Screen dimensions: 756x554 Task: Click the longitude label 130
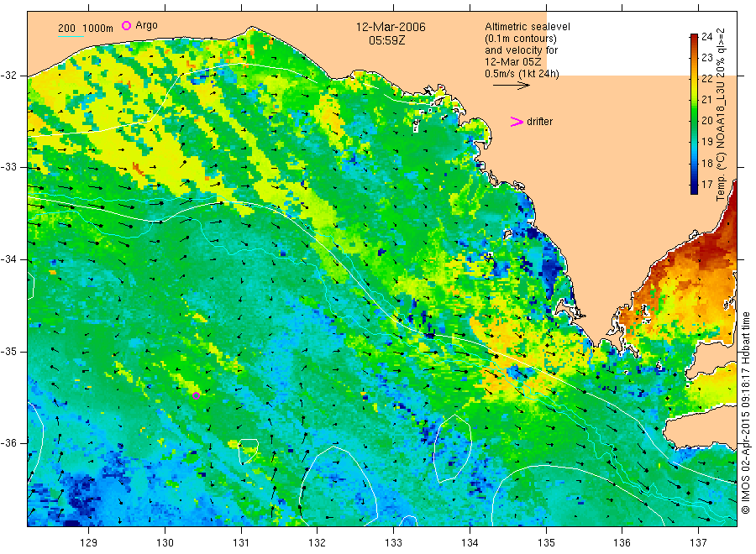tap(165, 543)
